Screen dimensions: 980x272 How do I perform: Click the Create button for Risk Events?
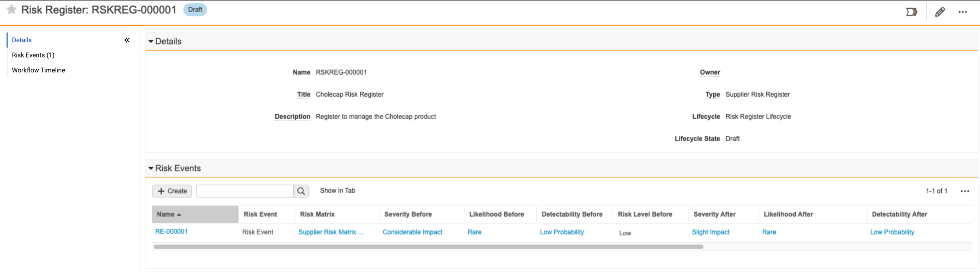tap(172, 191)
